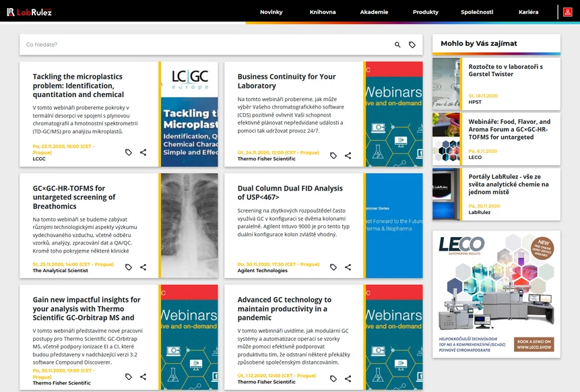Click tag icon on Advanced GC technology card
The width and height of the screenshot is (580, 392).
coord(333,379)
